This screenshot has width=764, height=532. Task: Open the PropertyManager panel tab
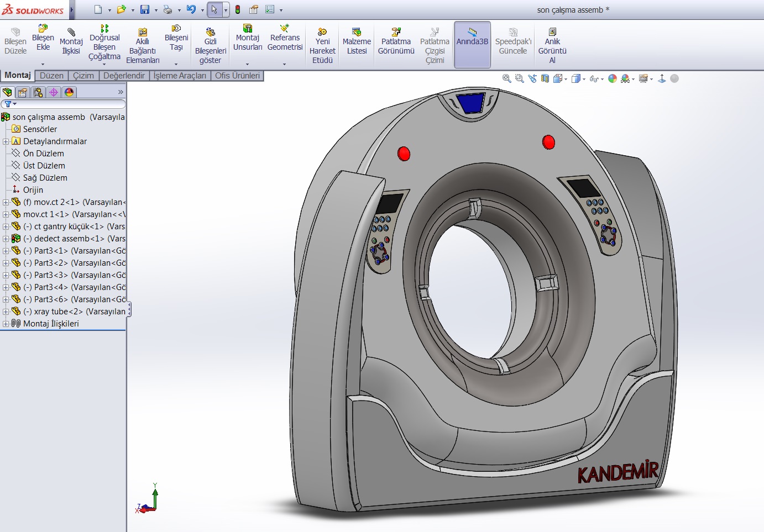pos(23,92)
